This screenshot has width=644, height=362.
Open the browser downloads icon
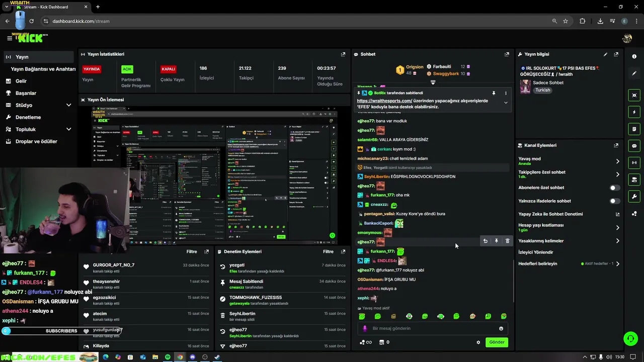click(x=600, y=21)
